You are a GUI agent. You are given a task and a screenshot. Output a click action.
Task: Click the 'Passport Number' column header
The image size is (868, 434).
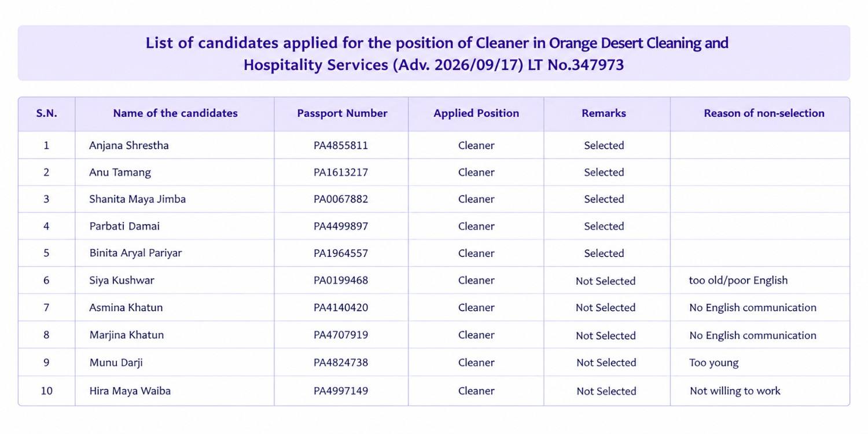[x=342, y=113]
